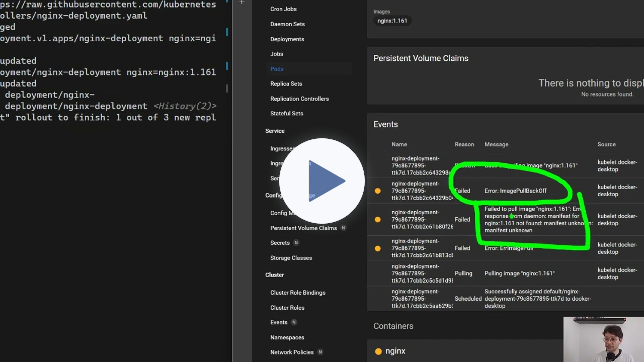Open Cluster Roles in sidebar

point(287,308)
